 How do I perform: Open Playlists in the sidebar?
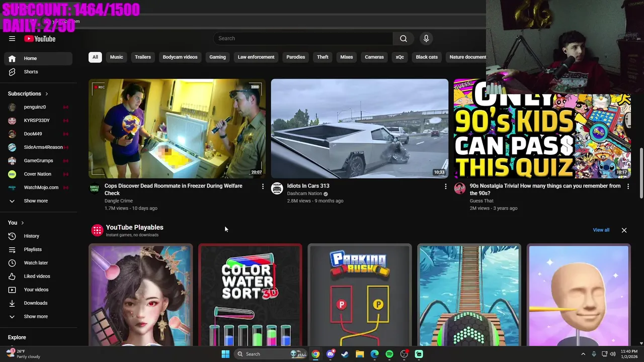(x=38, y=249)
